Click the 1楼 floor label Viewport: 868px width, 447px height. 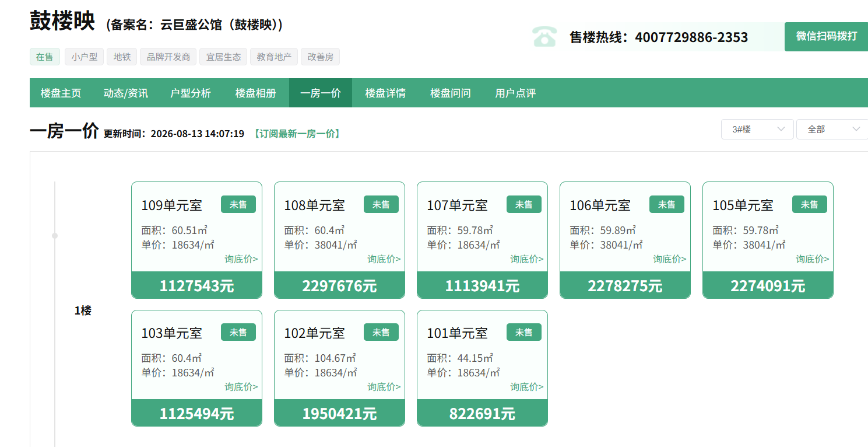pyautogui.click(x=83, y=311)
